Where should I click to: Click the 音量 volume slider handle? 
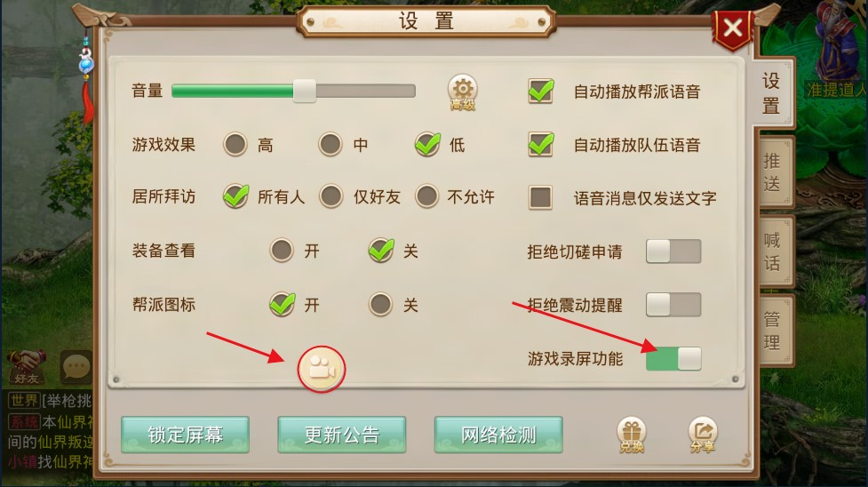pos(305,91)
